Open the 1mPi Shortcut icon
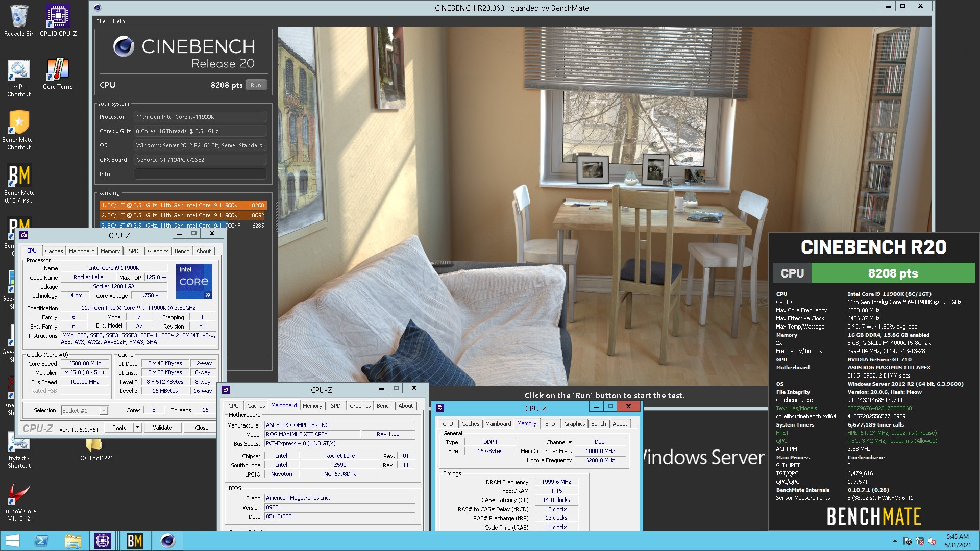Viewport: 980px width, 551px height. (x=19, y=78)
